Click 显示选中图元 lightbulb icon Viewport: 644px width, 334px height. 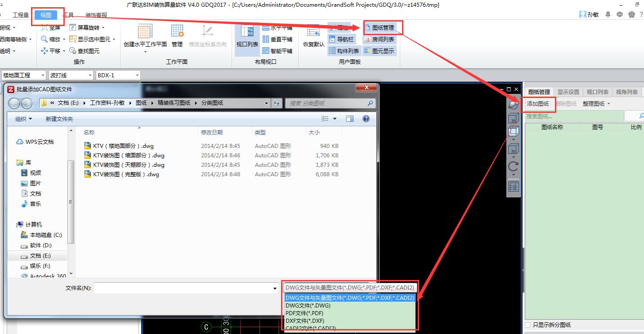coord(73,40)
